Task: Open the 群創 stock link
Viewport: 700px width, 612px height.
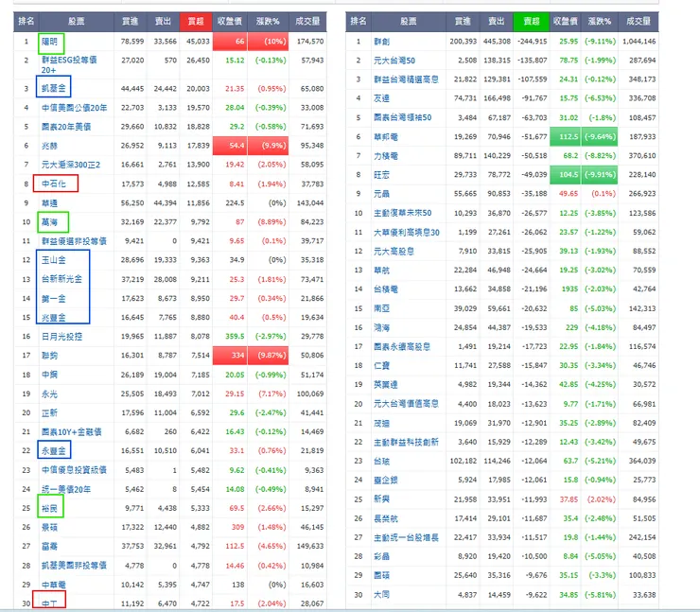Action: 381,42
